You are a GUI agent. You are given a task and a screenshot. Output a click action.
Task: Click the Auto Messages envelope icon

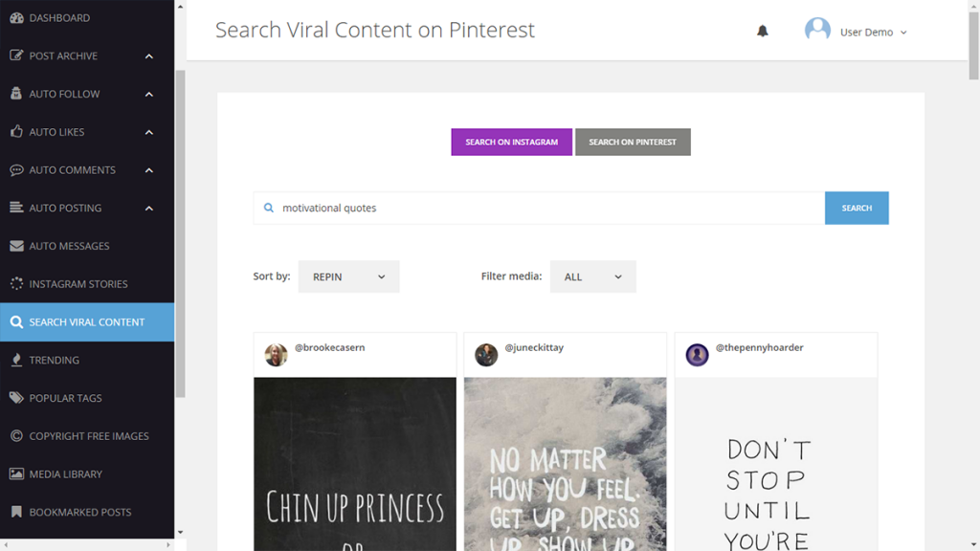16,246
